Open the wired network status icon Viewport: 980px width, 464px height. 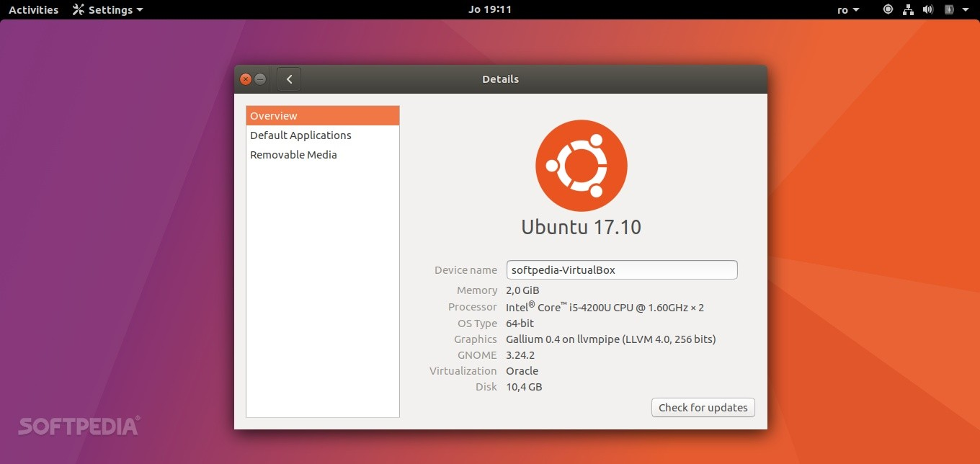pos(909,9)
